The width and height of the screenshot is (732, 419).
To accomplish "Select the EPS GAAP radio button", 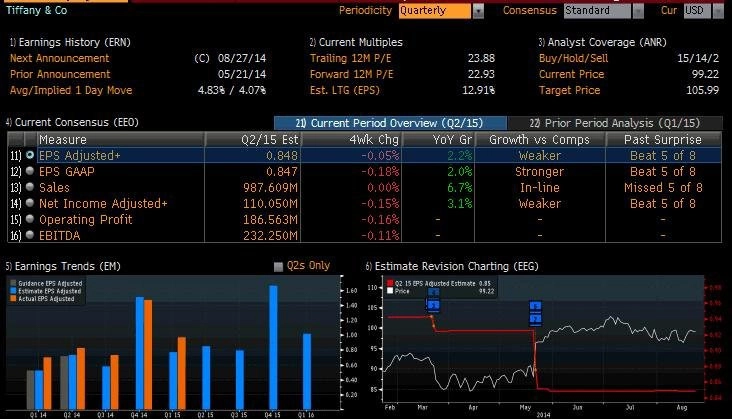I will tap(30, 171).
